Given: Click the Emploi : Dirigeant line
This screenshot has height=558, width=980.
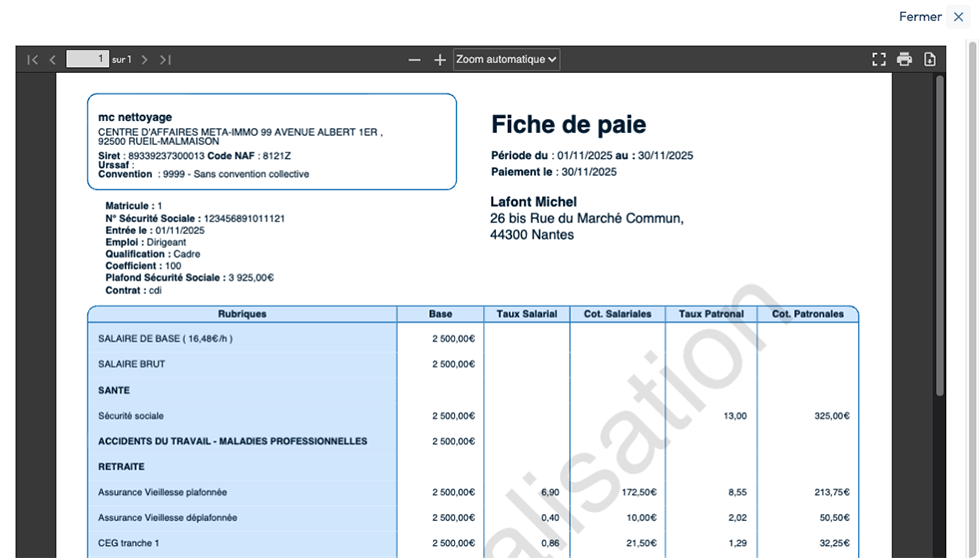Looking at the screenshot, I should 146,242.
